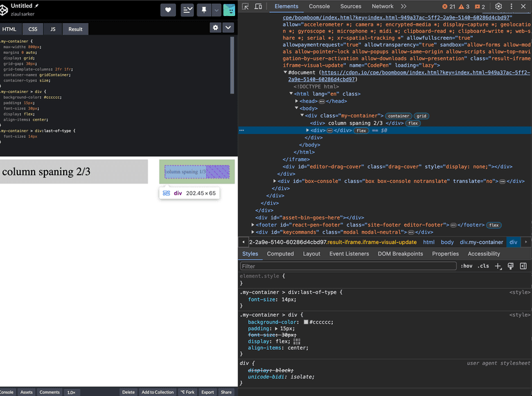
Task: Toggle the device emulation toolbar
Action: pos(257,6)
